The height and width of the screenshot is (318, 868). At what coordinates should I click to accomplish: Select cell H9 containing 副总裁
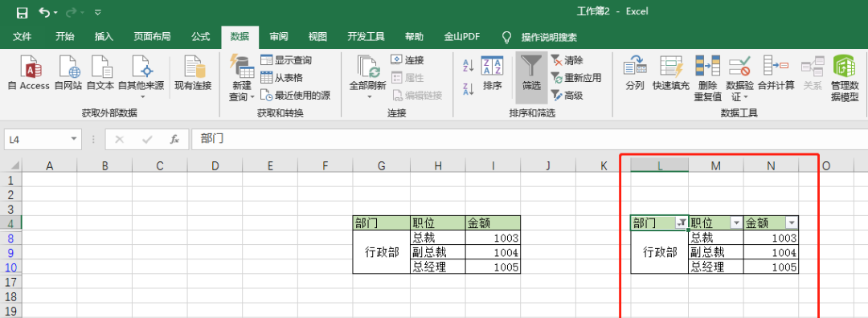438,252
